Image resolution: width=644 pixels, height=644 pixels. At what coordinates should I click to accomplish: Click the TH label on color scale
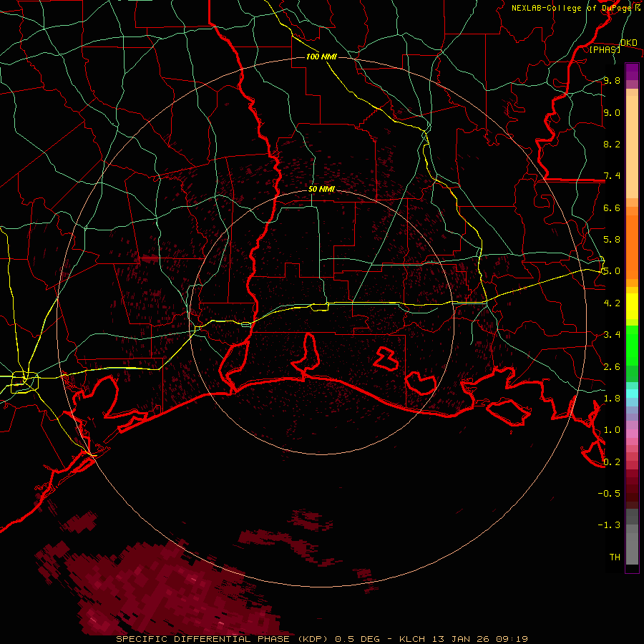(x=615, y=557)
